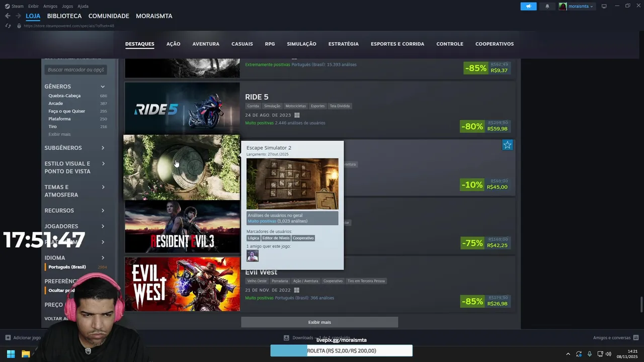This screenshot has height=362, width=644.
Task: Open the MORAISMTA profile section
Action: point(154,16)
